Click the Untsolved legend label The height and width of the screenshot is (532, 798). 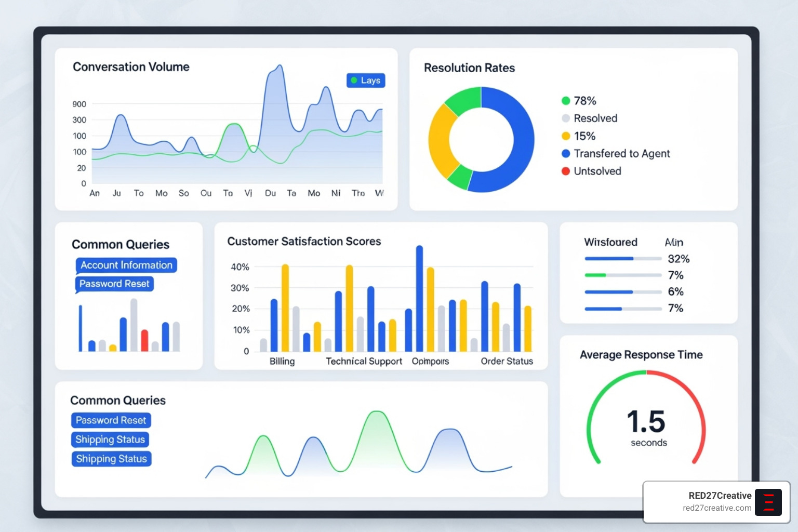pos(597,171)
